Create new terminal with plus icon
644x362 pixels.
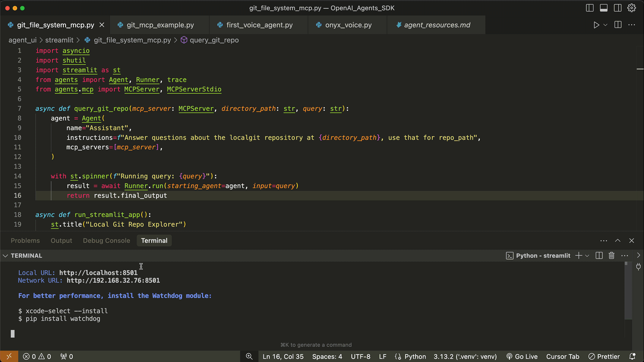(x=579, y=255)
